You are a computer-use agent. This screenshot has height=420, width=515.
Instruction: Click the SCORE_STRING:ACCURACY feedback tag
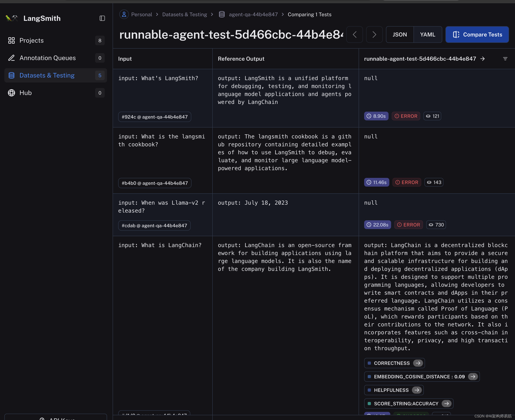409,404
